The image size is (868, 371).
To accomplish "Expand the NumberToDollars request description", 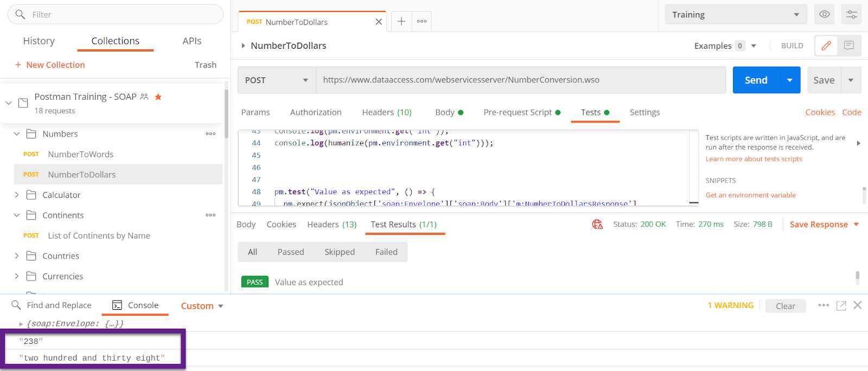I will (x=243, y=46).
